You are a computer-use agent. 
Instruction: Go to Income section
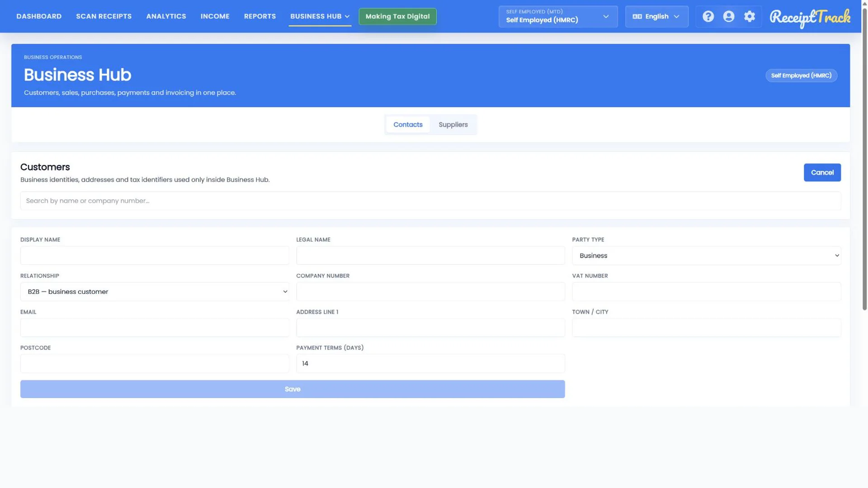coord(215,16)
